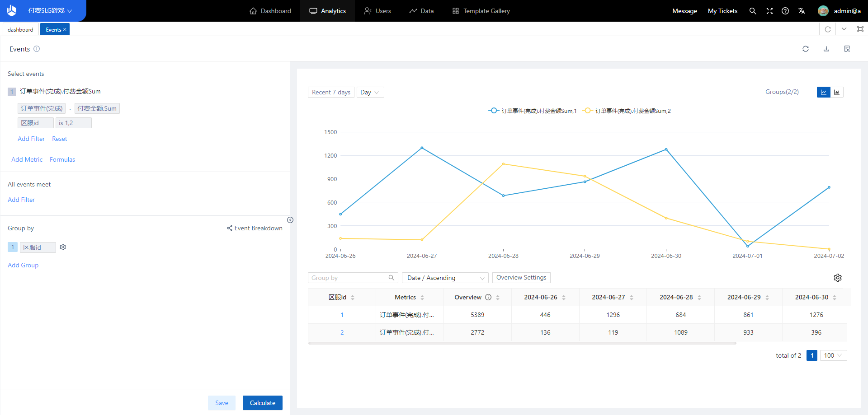Open the help question mark icon
This screenshot has height=415, width=868.
[x=785, y=11]
